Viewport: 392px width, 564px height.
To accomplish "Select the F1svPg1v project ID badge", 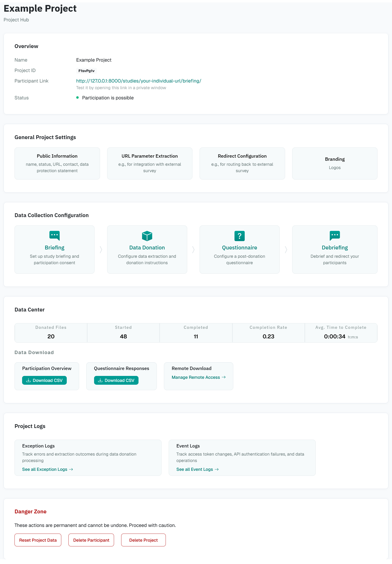I will [86, 70].
